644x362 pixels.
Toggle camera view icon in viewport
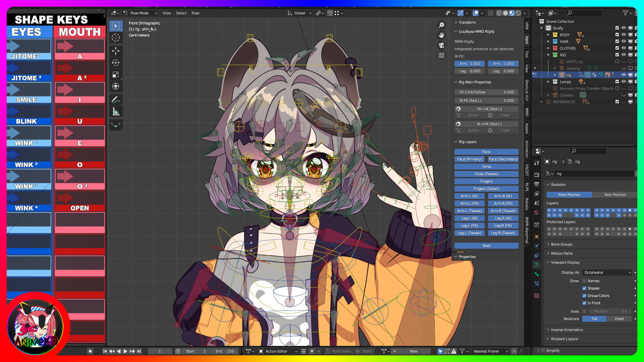[441, 45]
